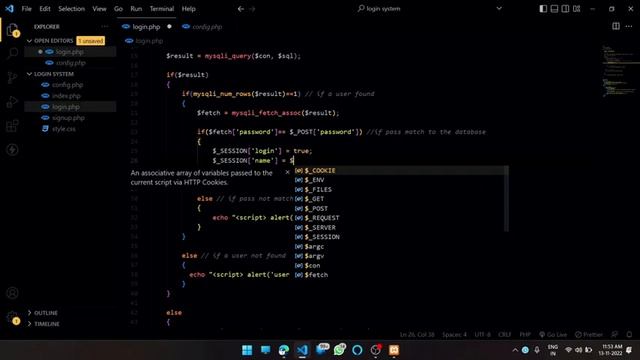The width and height of the screenshot is (640, 360).
Task: Open WhatsApp from the taskbar
Action: (x=339, y=350)
